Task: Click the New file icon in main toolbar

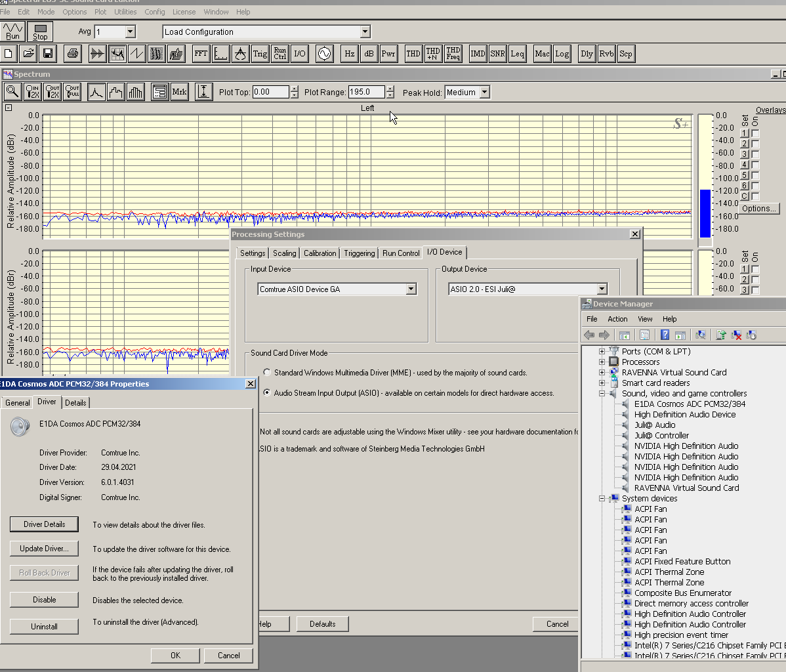Action: click(x=9, y=54)
